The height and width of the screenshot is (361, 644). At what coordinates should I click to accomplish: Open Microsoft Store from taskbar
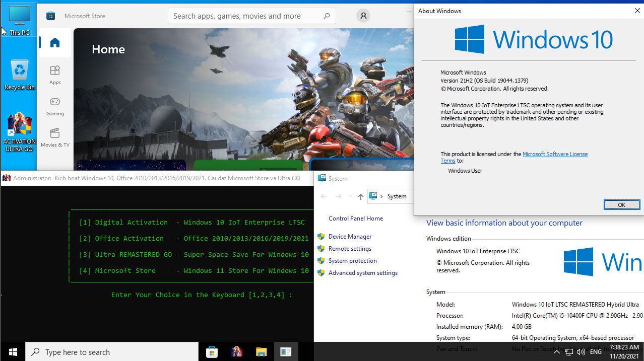(212, 351)
